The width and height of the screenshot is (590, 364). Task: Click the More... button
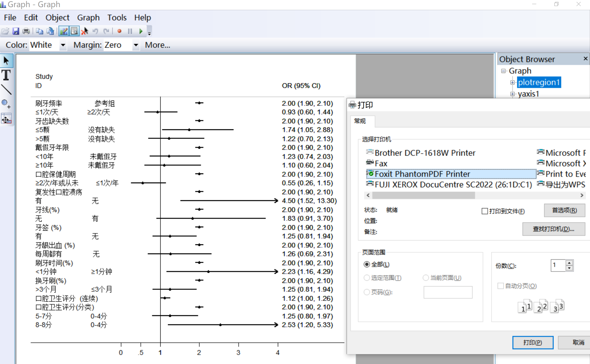pos(158,45)
